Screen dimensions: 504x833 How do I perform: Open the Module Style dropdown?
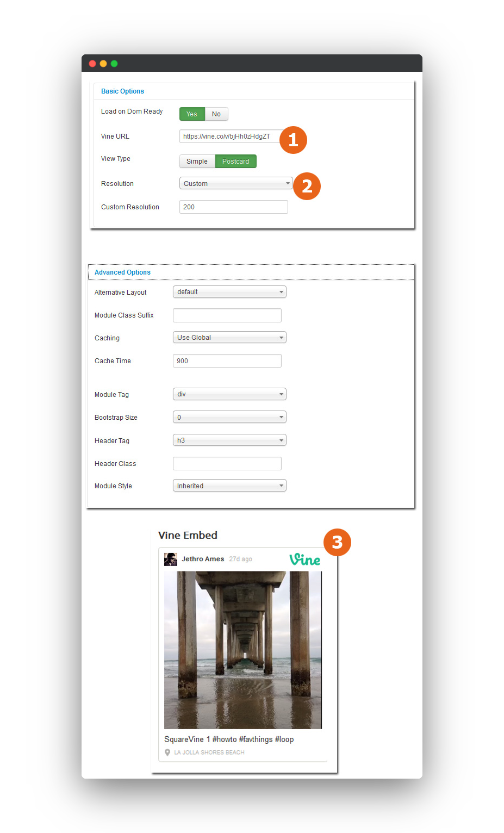coord(229,486)
